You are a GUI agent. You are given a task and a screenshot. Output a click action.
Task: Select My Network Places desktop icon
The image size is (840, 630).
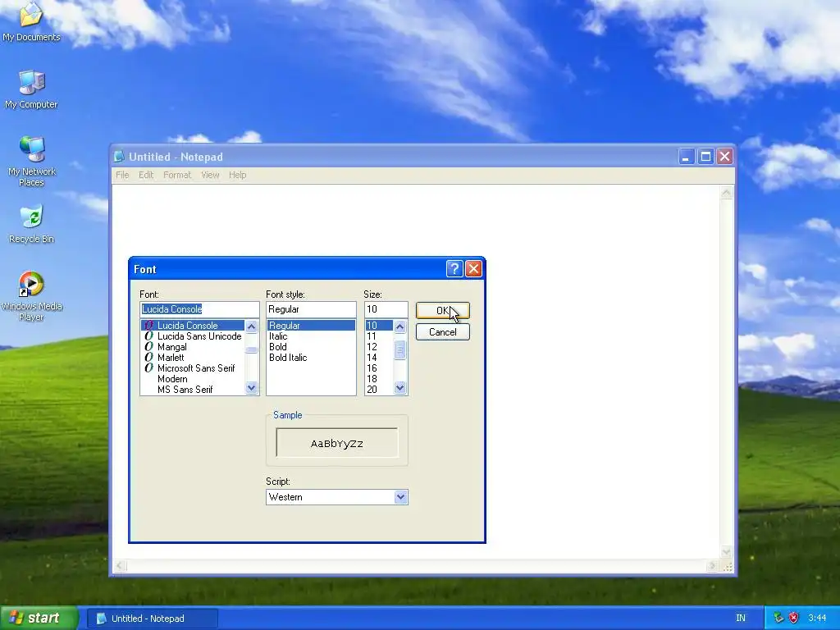(x=31, y=161)
